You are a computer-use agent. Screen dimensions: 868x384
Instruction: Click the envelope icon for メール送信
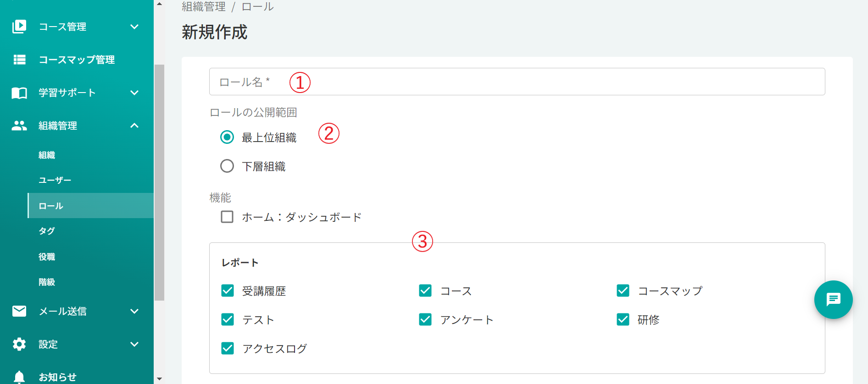19,311
